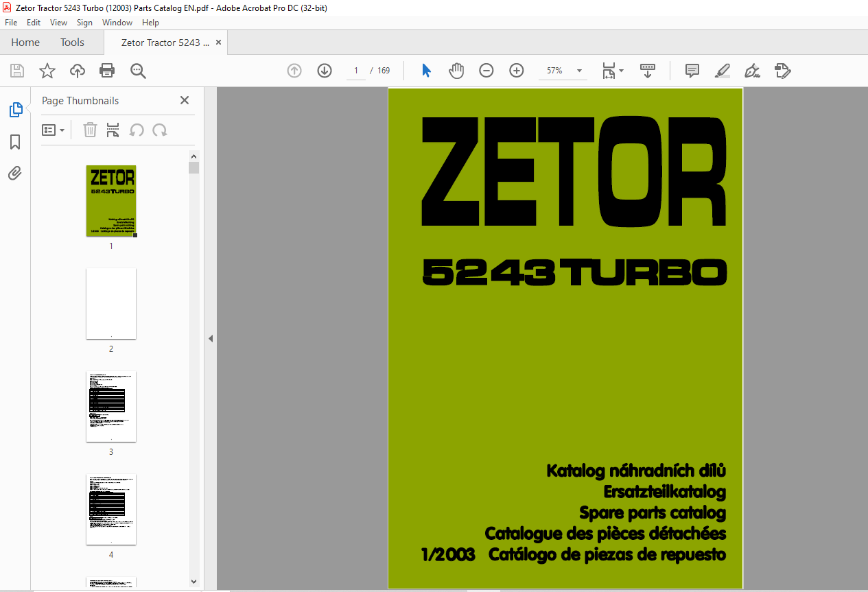Click 'Ersatzteilkatalog' text on cover
868x592 pixels.
[x=665, y=492]
